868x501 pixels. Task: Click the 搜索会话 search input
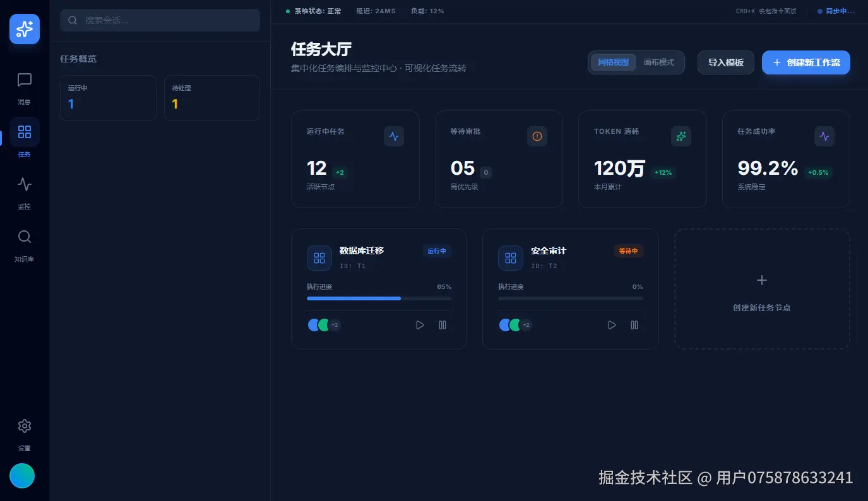(160, 20)
